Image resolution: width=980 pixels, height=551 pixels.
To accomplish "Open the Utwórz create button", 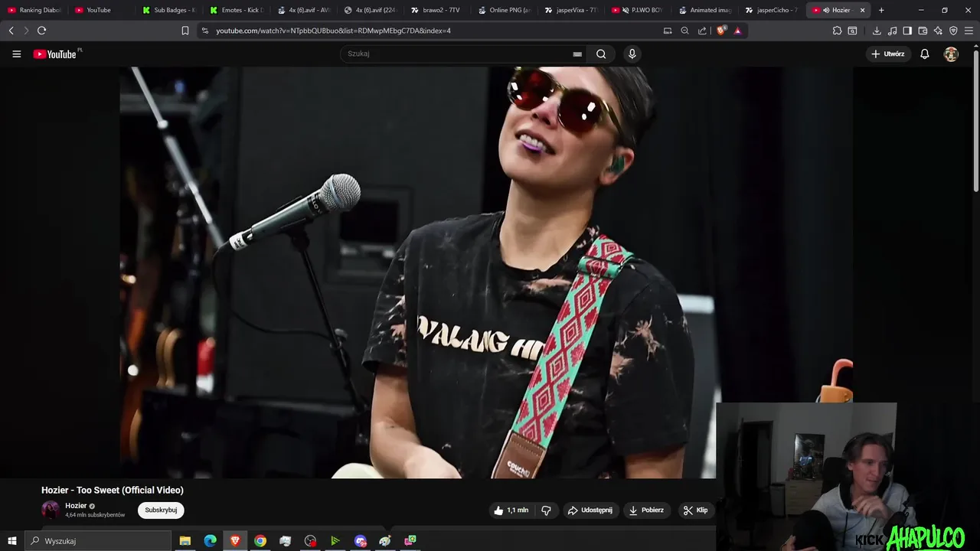I will click(887, 54).
